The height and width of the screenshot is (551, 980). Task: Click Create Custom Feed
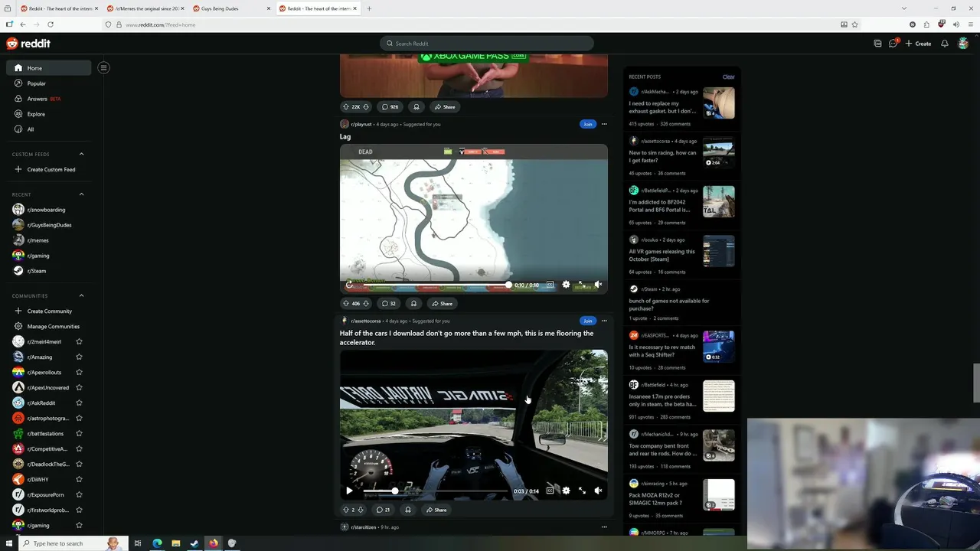pyautogui.click(x=49, y=169)
